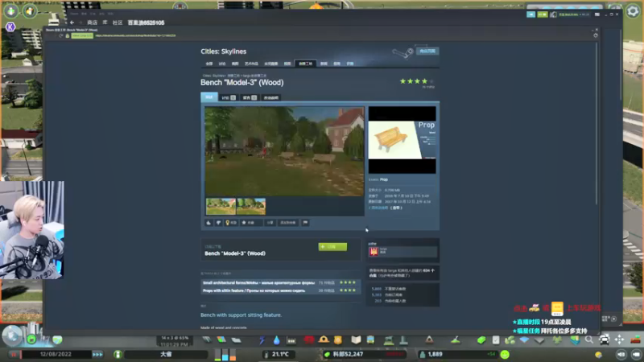644x362 pixels.
Task: Open the zoning tool icon
Action: coord(221,339)
